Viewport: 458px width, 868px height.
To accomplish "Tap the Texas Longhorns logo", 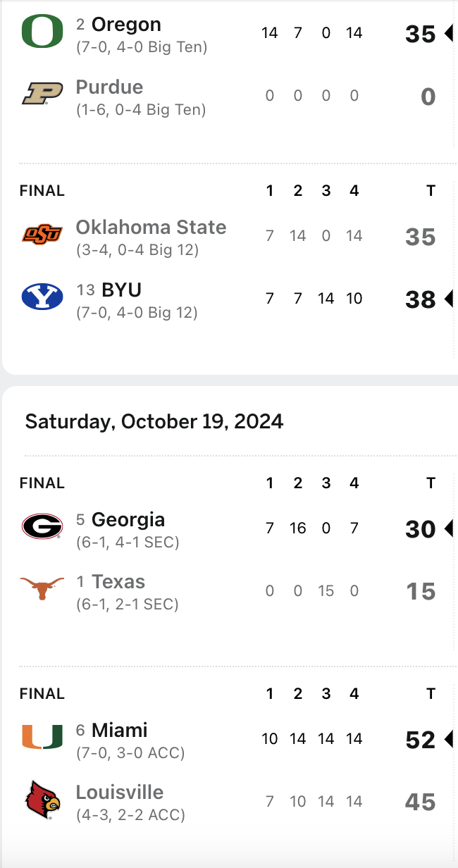I will pyautogui.click(x=42, y=588).
